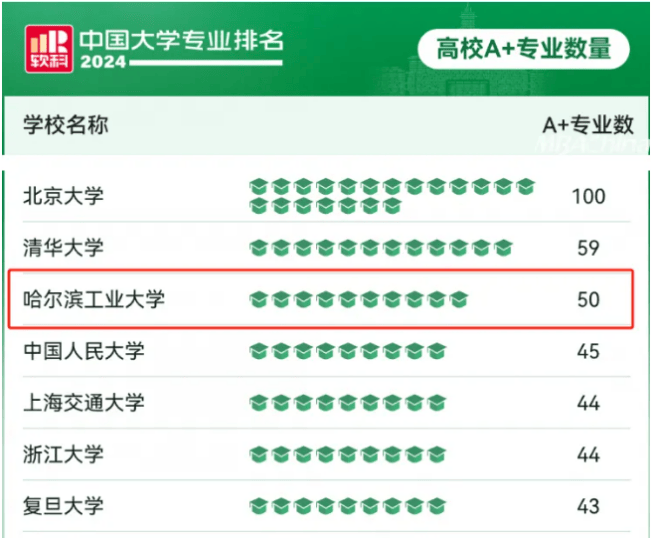
Task: Click the number 100 for 北京大学
Action: [x=588, y=196]
